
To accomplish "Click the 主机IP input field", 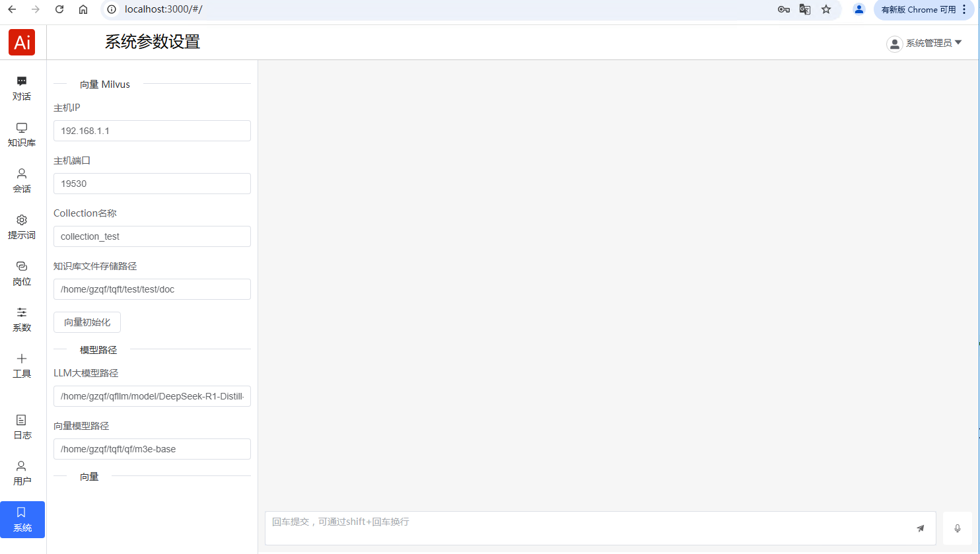I will point(152,131).
